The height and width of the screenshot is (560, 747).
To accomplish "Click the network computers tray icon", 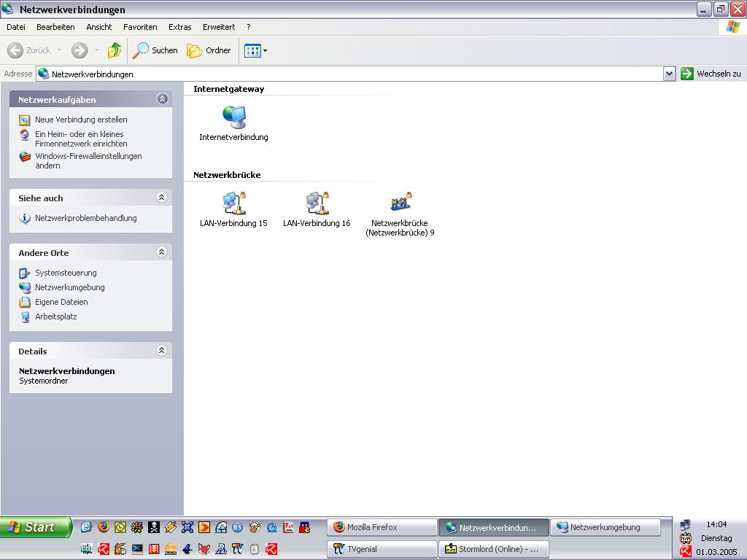I will [686, 525].
